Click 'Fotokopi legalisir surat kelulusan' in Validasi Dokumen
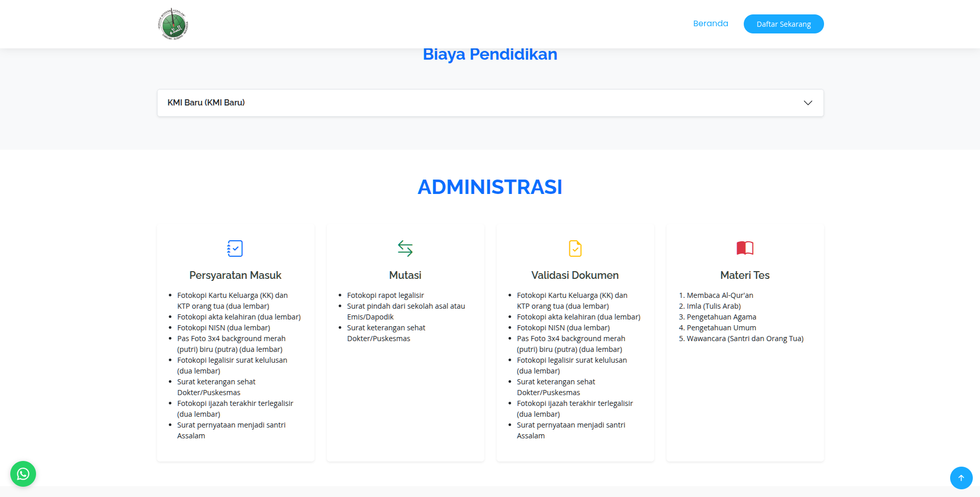The height and width of the screenshot is (497, 980). point(571,365)
